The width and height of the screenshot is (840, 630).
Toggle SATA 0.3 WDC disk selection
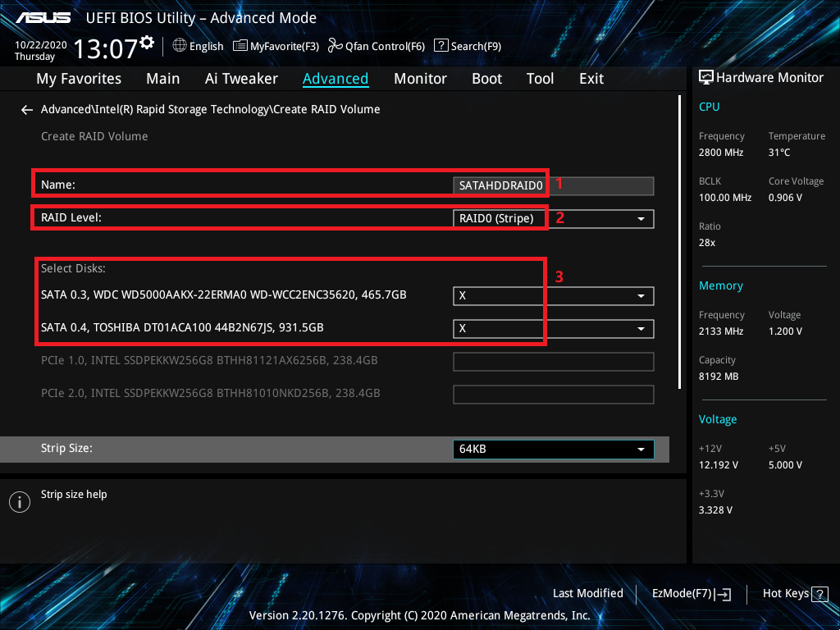click(553, 295)
